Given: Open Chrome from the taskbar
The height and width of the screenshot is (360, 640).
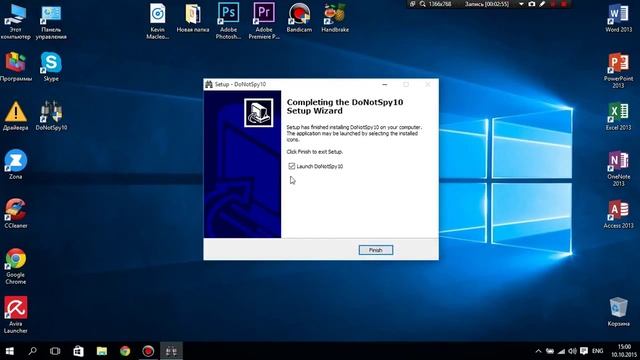Looking at the screenshot, I should coord(125,351).
